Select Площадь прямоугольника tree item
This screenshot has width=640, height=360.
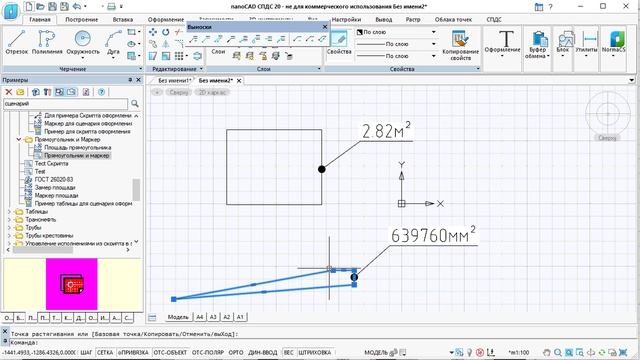click(78, 147)
